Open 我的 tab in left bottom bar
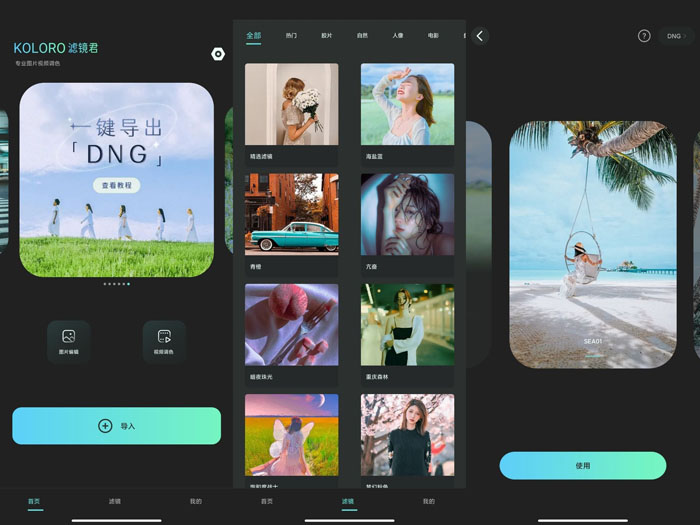 pos(195,501)
